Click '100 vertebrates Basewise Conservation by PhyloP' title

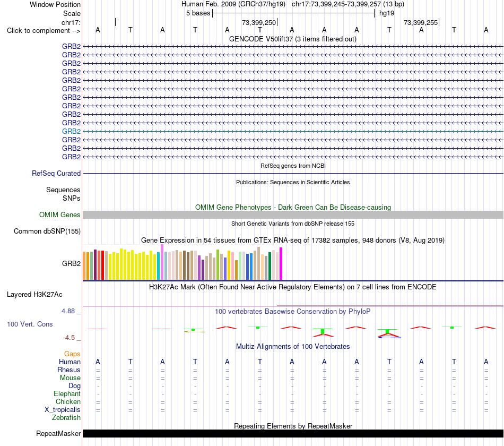pyautogui.click(x=293, y=312)
